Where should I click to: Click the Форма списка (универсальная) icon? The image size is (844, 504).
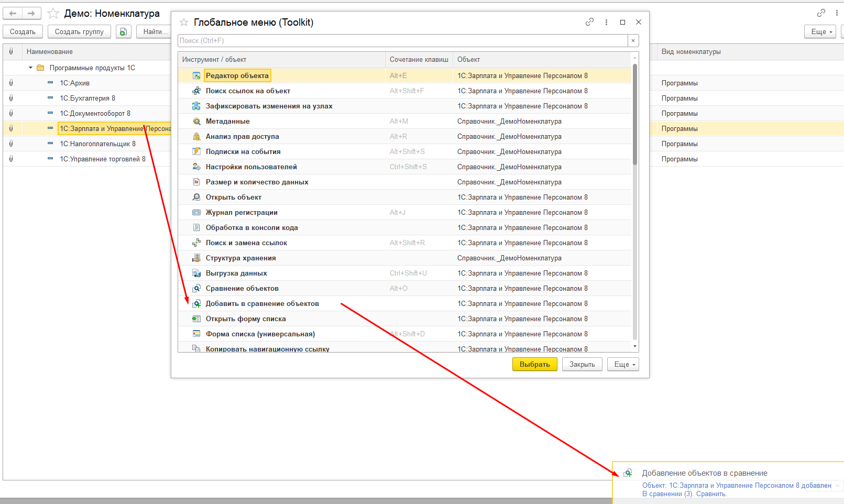point(196,334)
